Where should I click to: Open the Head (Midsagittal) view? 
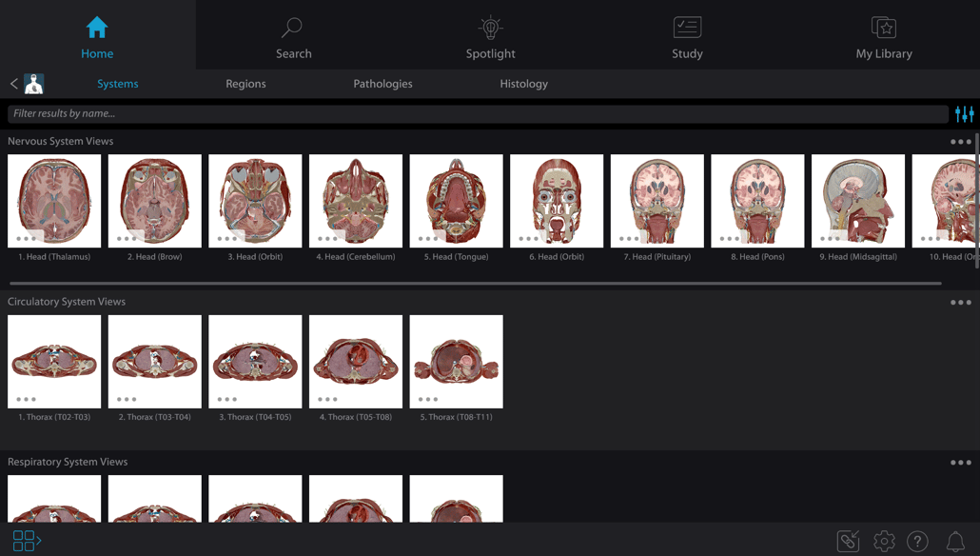[x=857, y=201]
